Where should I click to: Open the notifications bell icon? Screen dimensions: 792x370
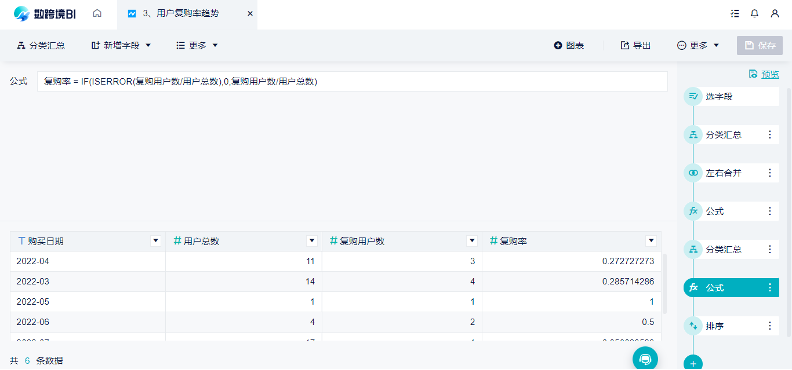pyautogui.click(x=755, y=14)
